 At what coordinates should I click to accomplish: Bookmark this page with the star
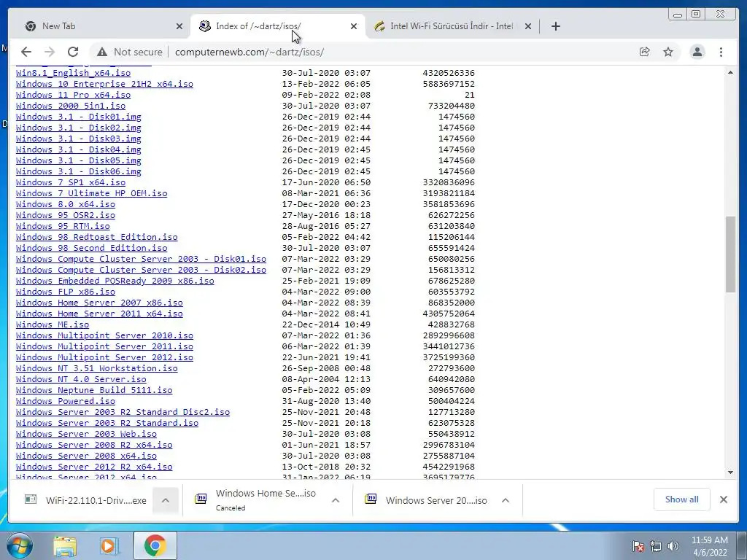click(x=668, y=52)
